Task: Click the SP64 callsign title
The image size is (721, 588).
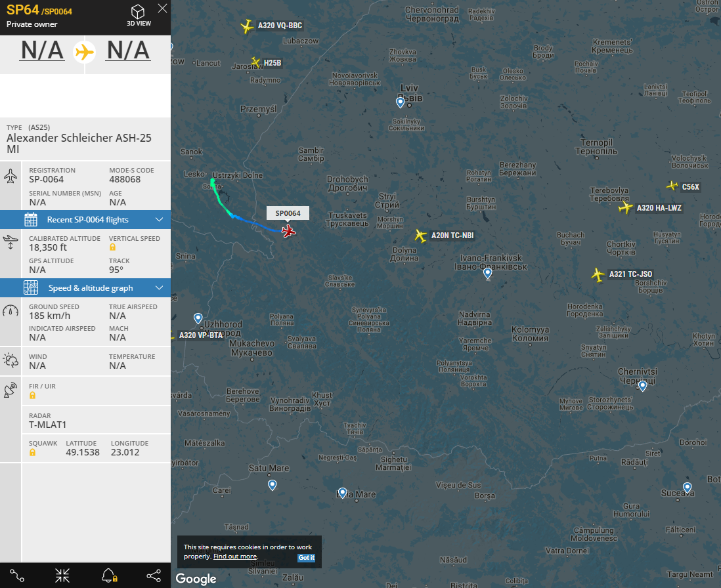Action: coord(23,10)
